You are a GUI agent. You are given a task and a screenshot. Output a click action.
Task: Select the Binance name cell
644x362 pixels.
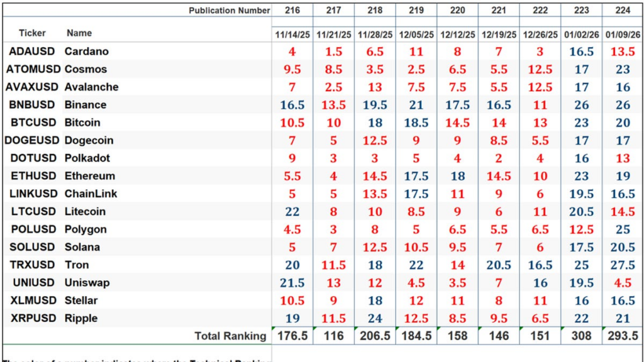coord(85,105)
